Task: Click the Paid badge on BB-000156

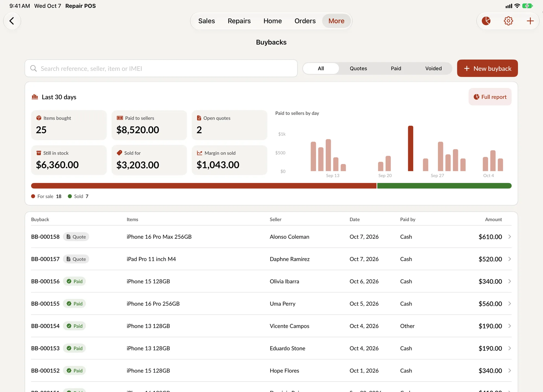Action: point(74,281)
